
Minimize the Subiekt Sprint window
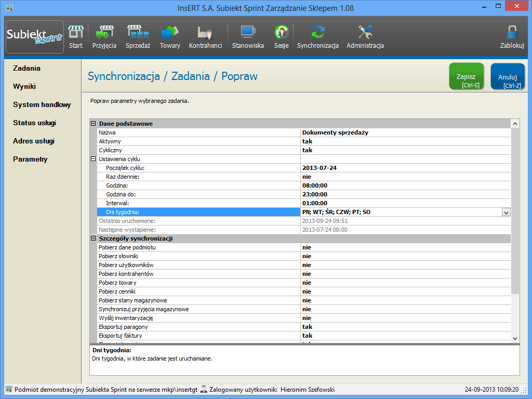point(484,6)
